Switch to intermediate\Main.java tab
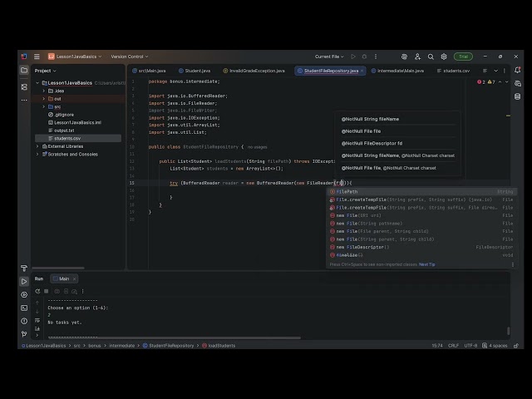Image resolution: width=532 pixels, height=399 pixels. (397, 71)
